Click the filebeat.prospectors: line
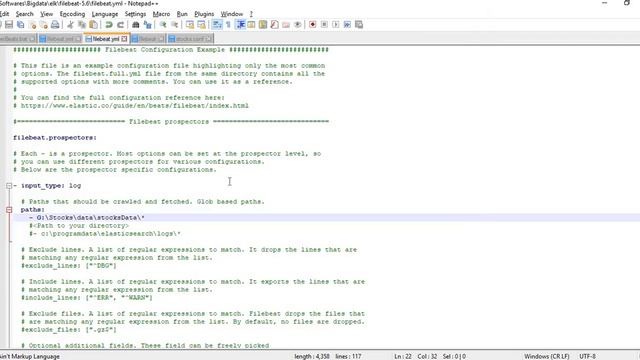This screenshot has width=640, height=360. 55,138
